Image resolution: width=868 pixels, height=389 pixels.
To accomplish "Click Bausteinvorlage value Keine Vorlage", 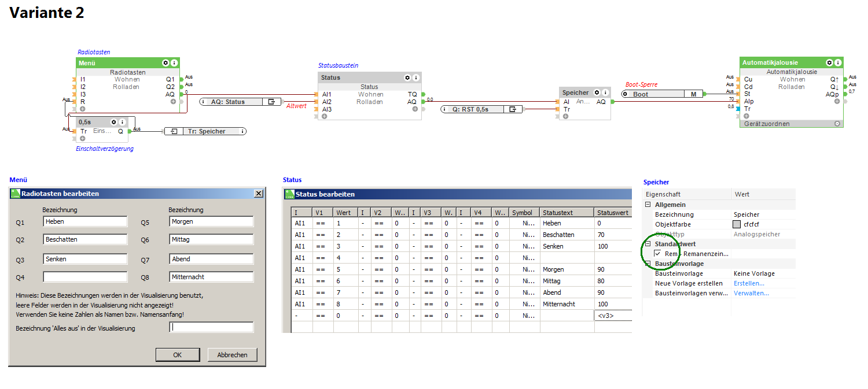I will [754, 273].
